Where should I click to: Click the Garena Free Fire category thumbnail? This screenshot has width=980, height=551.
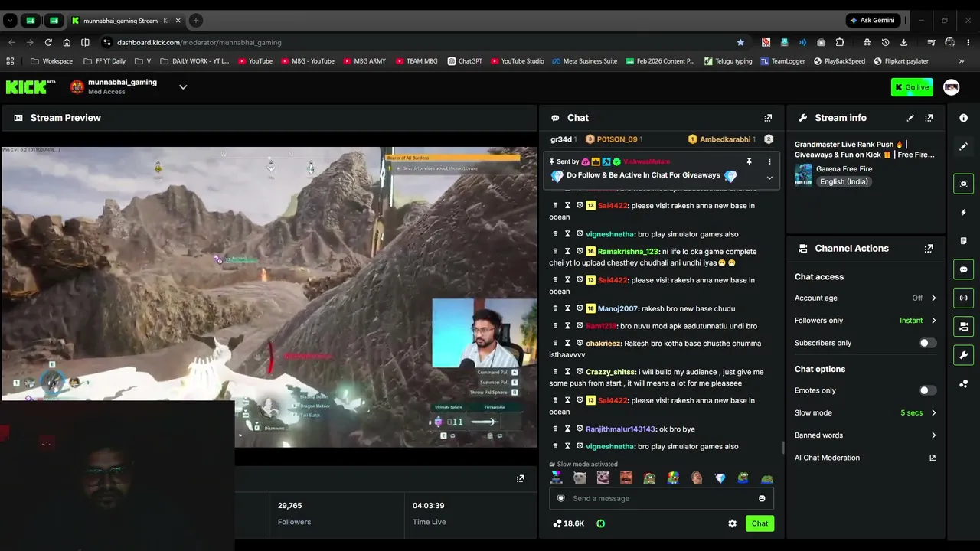coord(803,175)
